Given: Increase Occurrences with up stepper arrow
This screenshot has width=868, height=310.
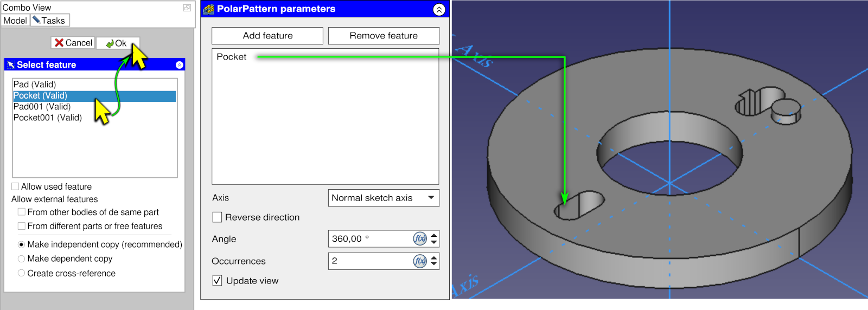Looking at the screenshot, I should coord(434,258).
